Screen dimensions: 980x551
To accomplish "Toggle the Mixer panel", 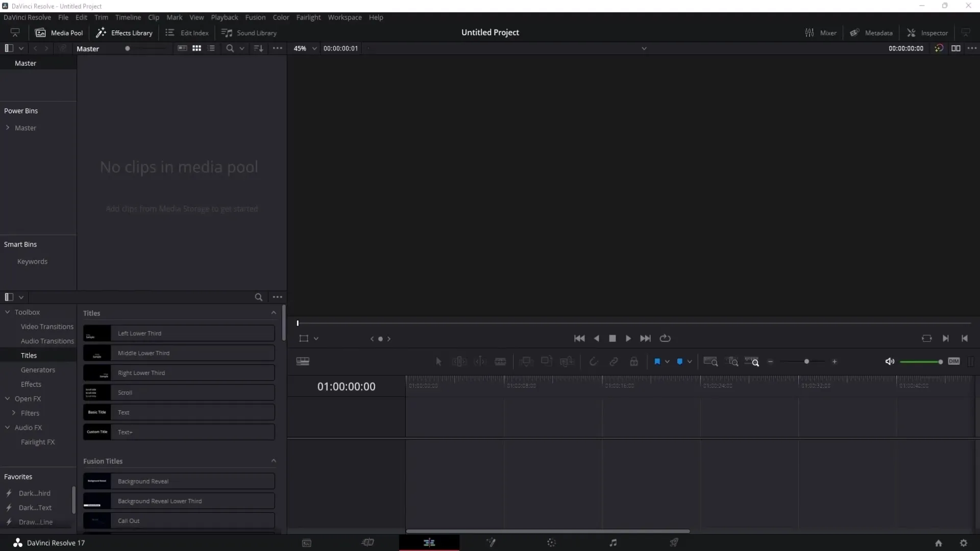I will click(821, 33).
